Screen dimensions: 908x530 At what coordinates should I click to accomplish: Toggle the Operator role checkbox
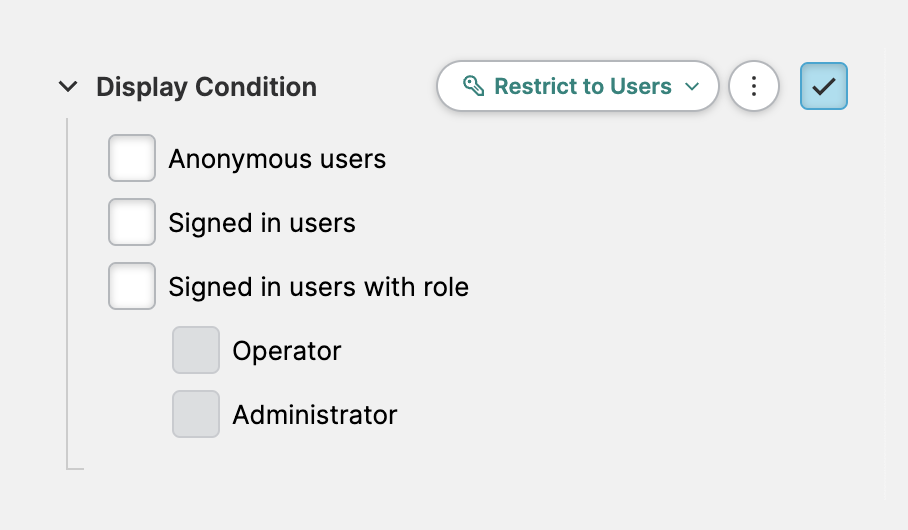pyautogui.click(x=196, y=350)
